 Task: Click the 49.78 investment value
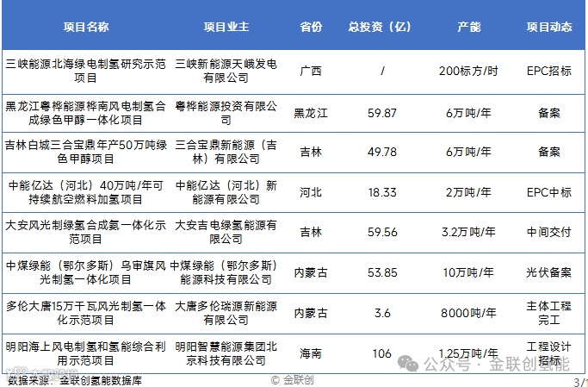click(382, 152)
